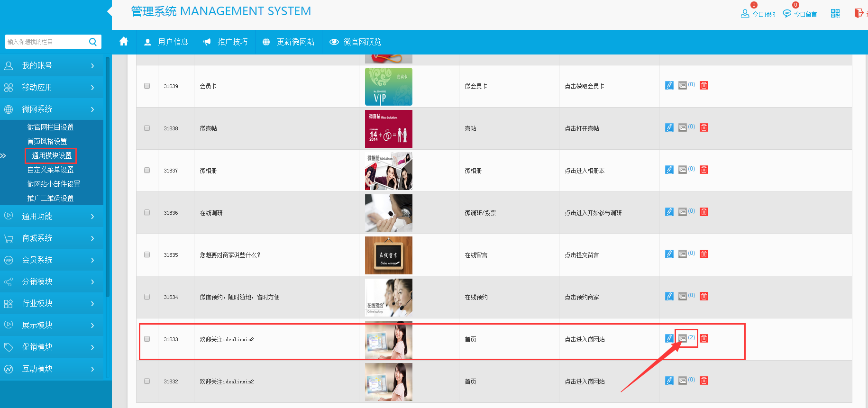Viewport: 868px width, 408px height.
Task: Open image gallery icon for row 31633
Action: click(x=683, y=338)
